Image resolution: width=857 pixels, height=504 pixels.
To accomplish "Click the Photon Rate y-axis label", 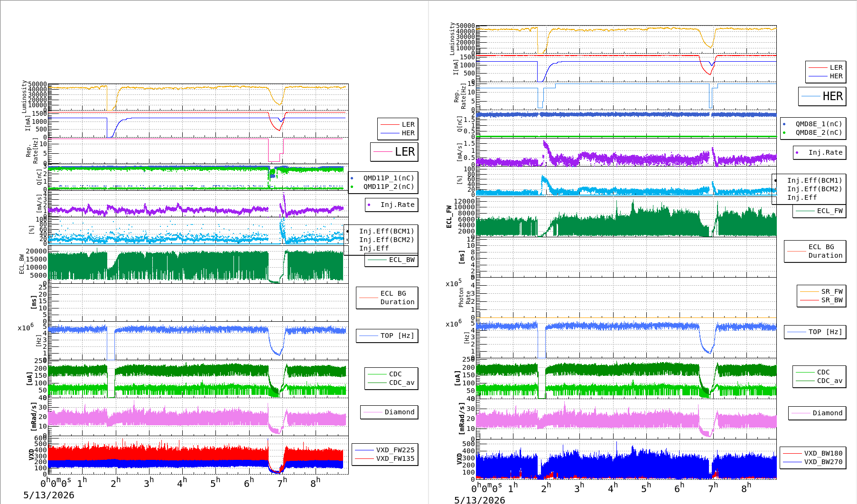I will click(465, 298).
